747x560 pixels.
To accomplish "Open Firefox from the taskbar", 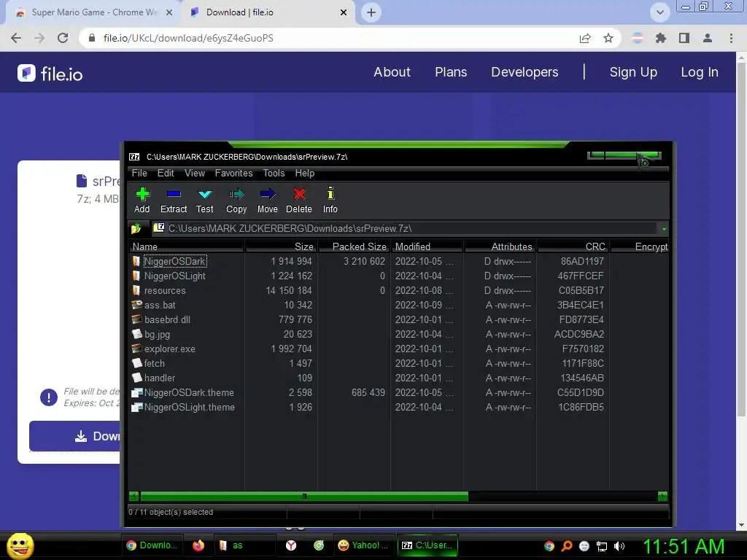I will 198,545.
